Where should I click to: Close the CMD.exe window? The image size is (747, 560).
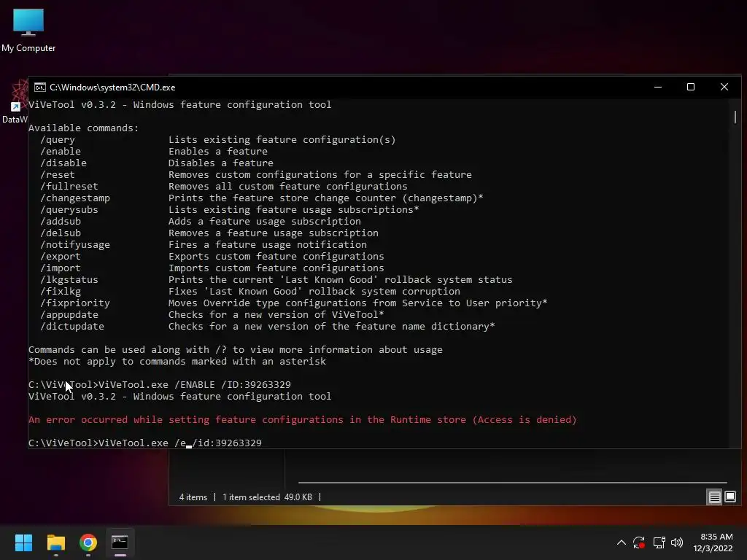[724, 87]
